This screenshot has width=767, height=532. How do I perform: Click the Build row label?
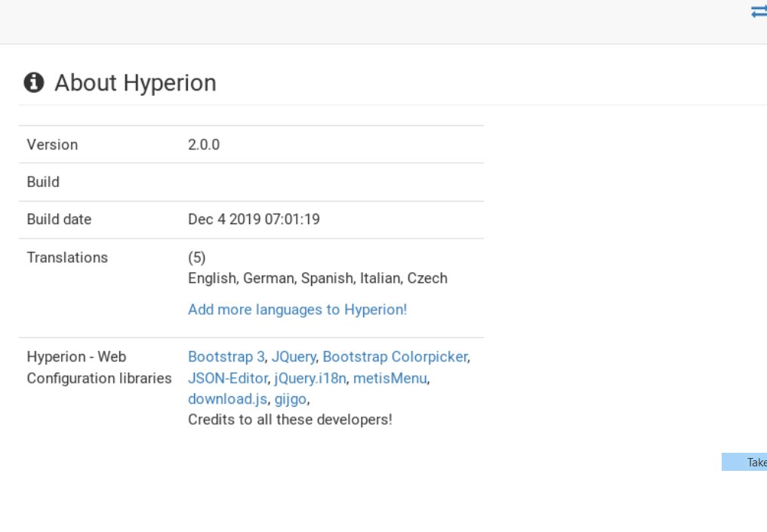pos(43,182)
